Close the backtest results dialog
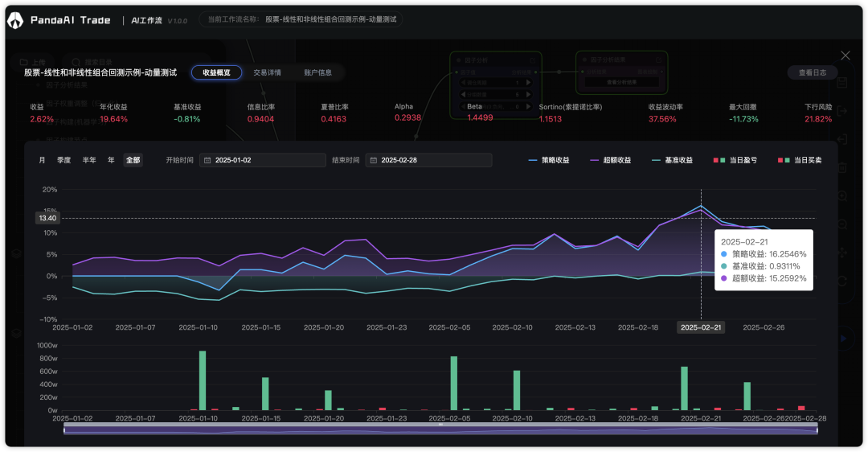 tap(845, 55)
